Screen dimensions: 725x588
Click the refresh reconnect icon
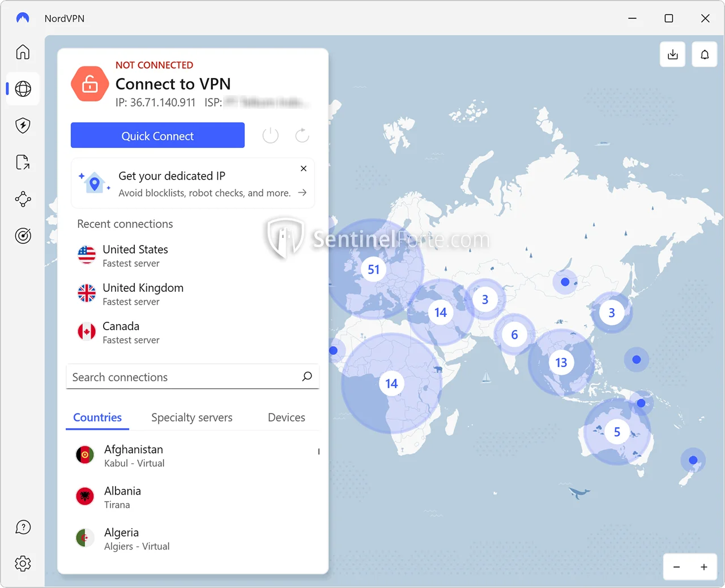(x=302, y=135)
